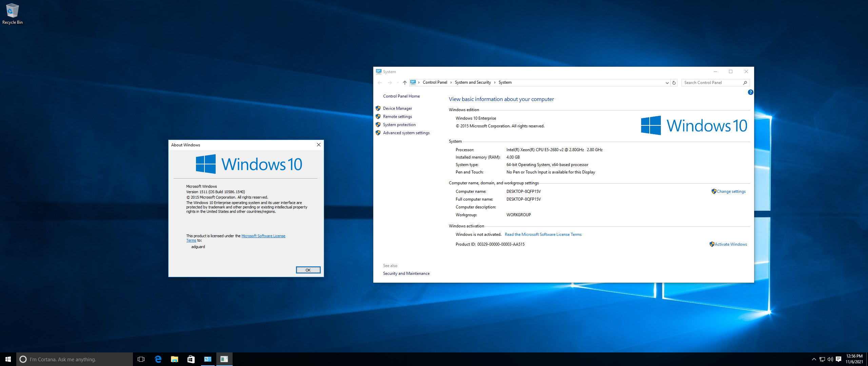868x366 pixels.
Task: Click the computer icon in the address bar
Action: pos(413,82)
